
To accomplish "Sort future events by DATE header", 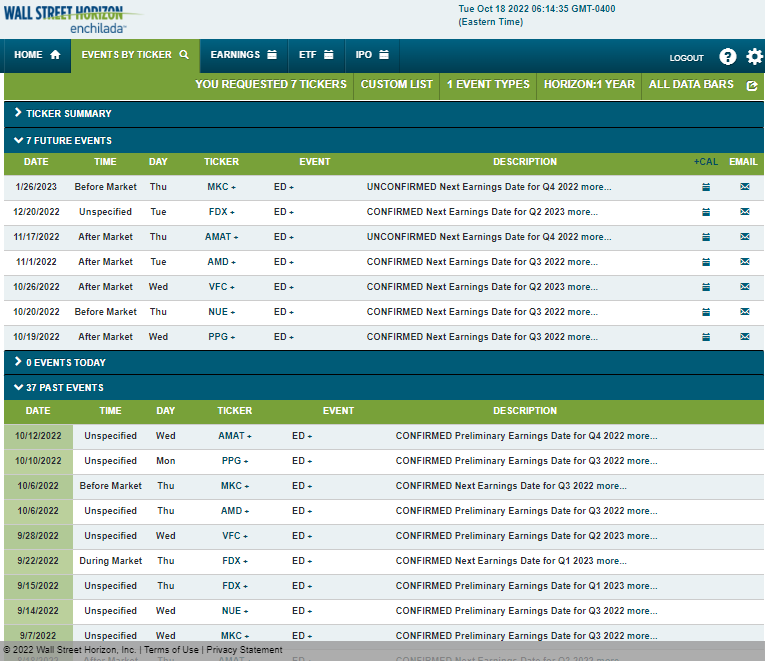I will (x=36, y=162).
